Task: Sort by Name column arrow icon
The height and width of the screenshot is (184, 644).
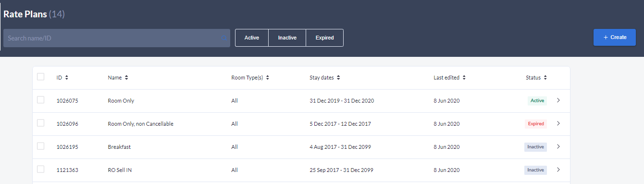Action: 126,78
